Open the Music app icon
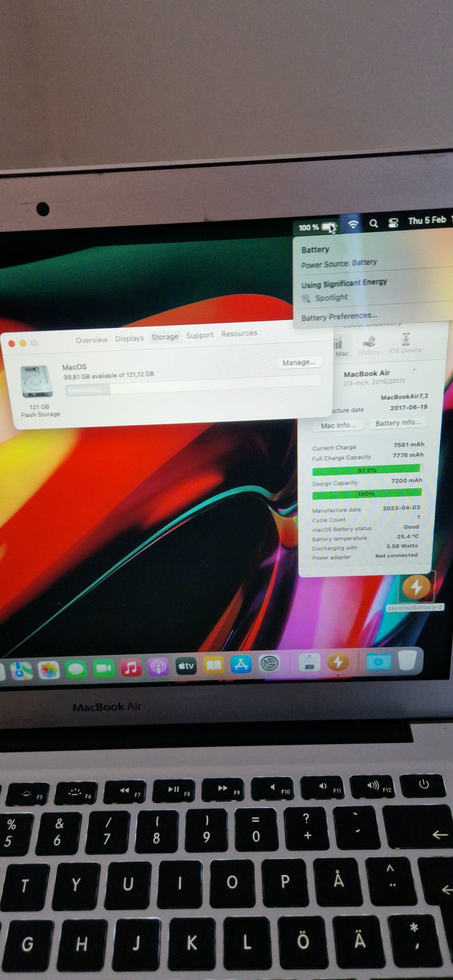453x980 pixels. pyautogui.click(x=131, y=667)
